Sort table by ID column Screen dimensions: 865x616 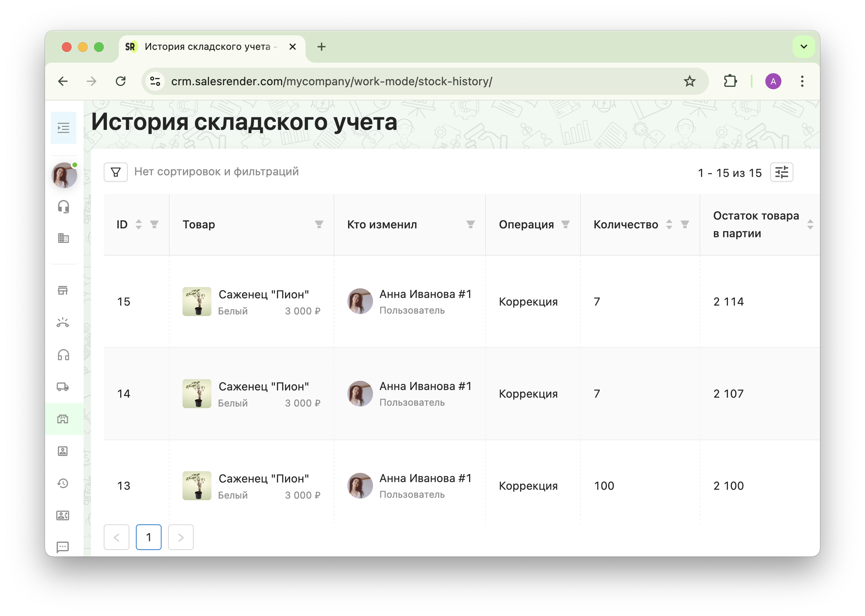139,224
